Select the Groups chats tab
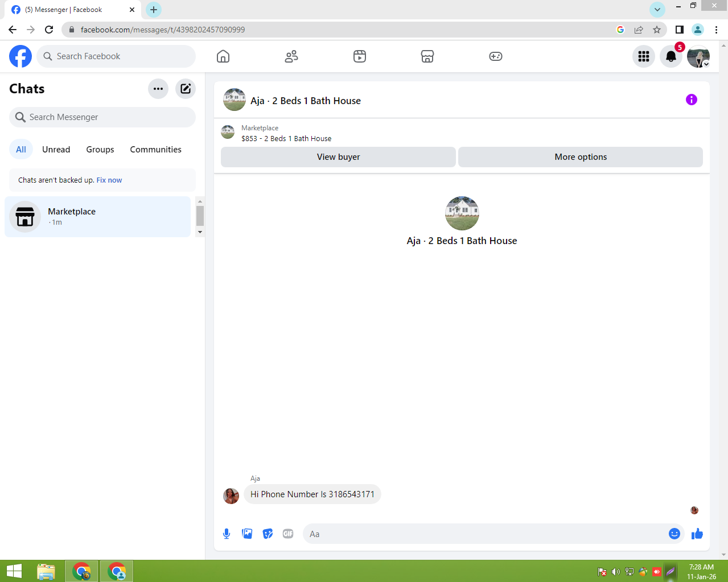Viewport: 728px width, 582px height. click(x=100, y=150)
